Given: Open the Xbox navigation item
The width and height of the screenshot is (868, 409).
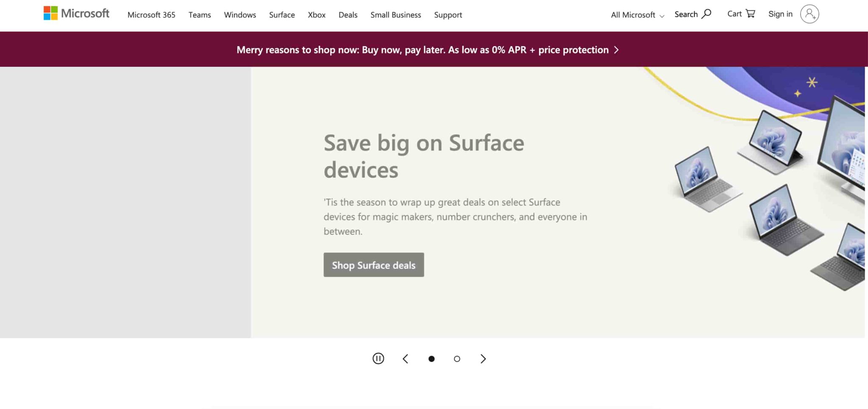Looking at the screenshot, I should click(317, 15).
